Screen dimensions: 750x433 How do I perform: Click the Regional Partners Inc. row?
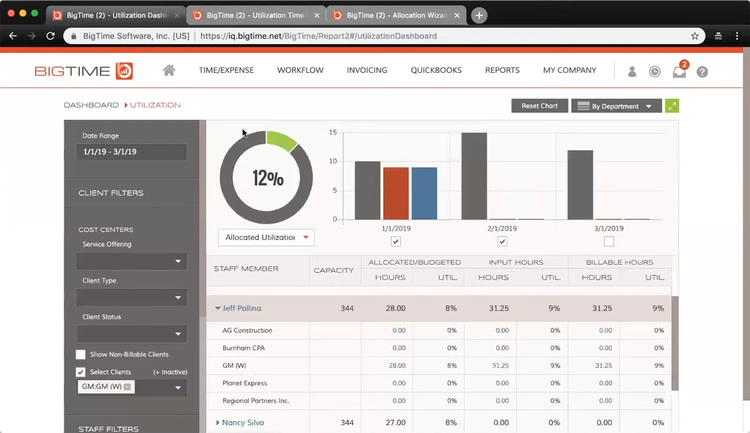click(439, 401)
